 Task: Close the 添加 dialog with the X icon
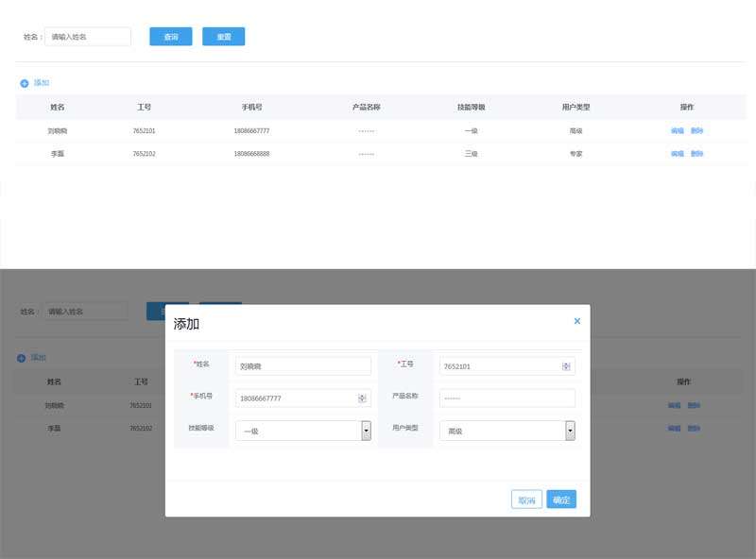coord(576,321)
